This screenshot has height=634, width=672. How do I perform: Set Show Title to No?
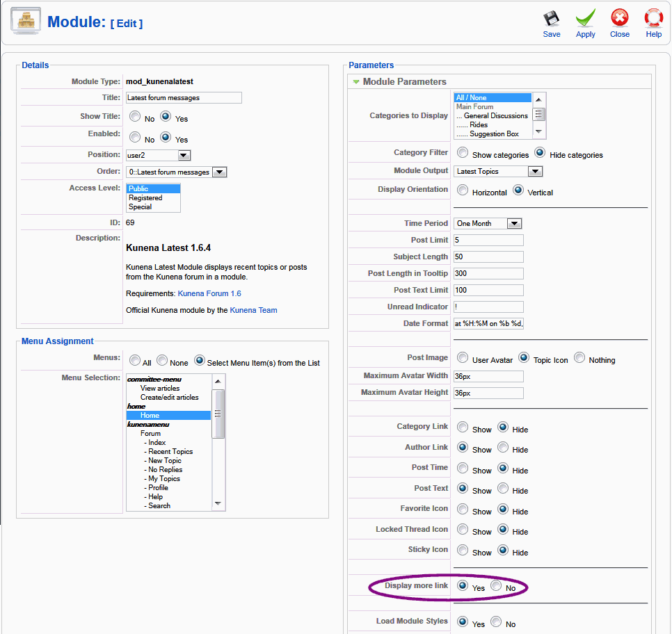pos(135,117)
